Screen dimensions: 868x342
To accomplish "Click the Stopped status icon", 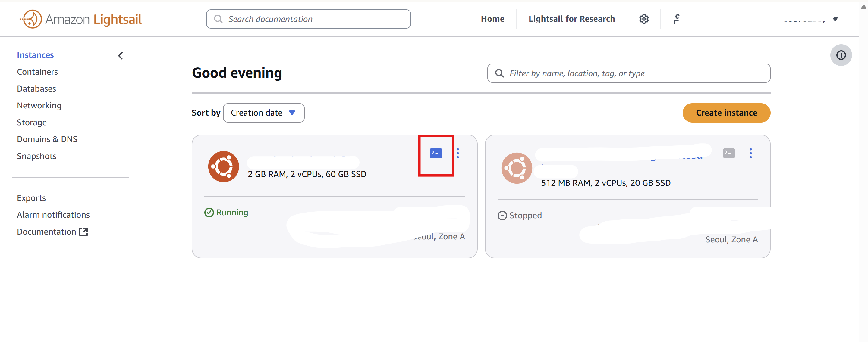I will (x=502, y=216).
